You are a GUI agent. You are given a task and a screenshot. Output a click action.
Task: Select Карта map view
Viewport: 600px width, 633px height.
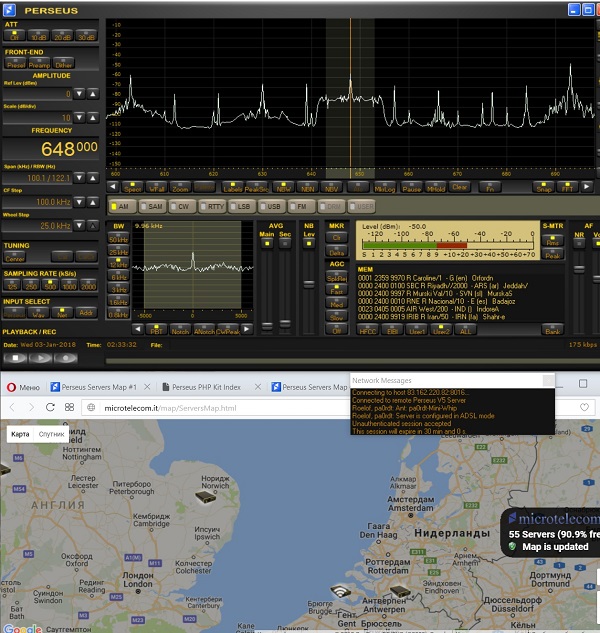(20, 434)
